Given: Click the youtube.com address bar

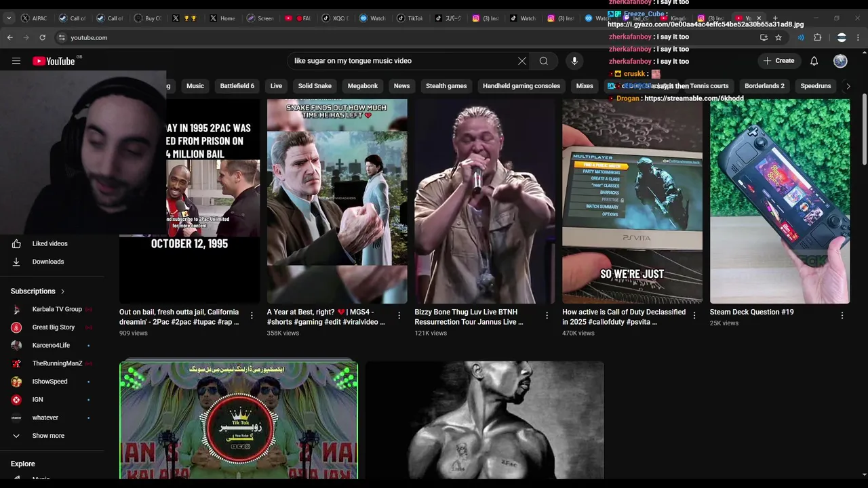Looking at the screenshot, I should coord(407,37).
